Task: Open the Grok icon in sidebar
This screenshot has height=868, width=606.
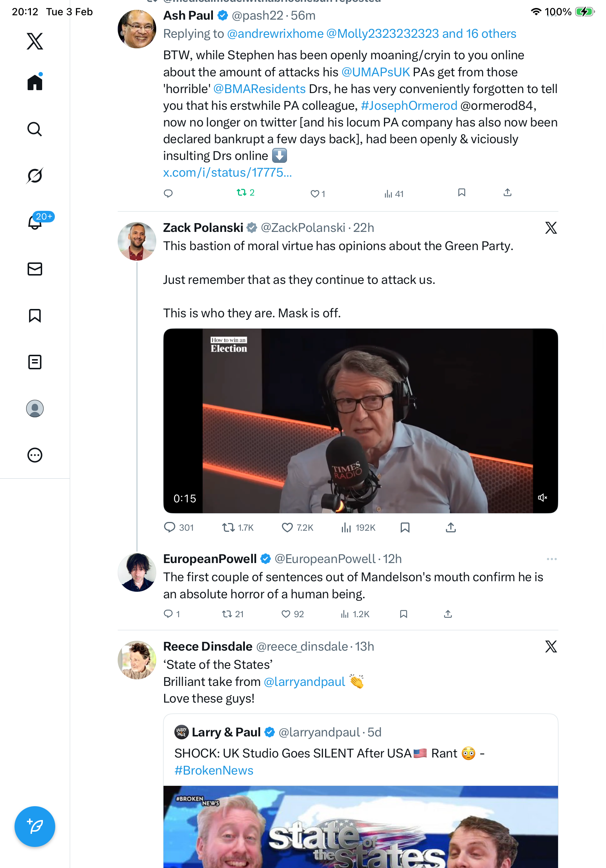Action: (35, 176)
